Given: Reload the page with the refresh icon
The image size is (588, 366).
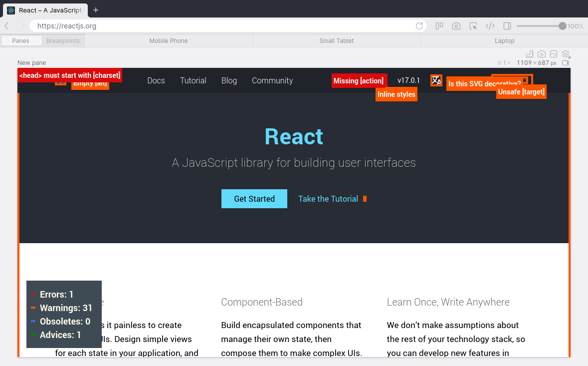Looking at the screenshot, I should click(419, 26).
